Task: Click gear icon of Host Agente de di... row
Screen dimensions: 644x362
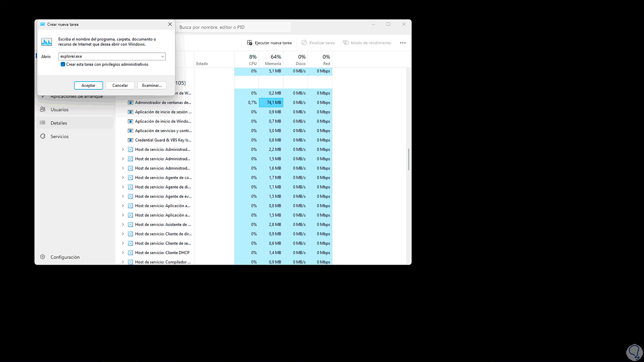Action: [130, 187]
